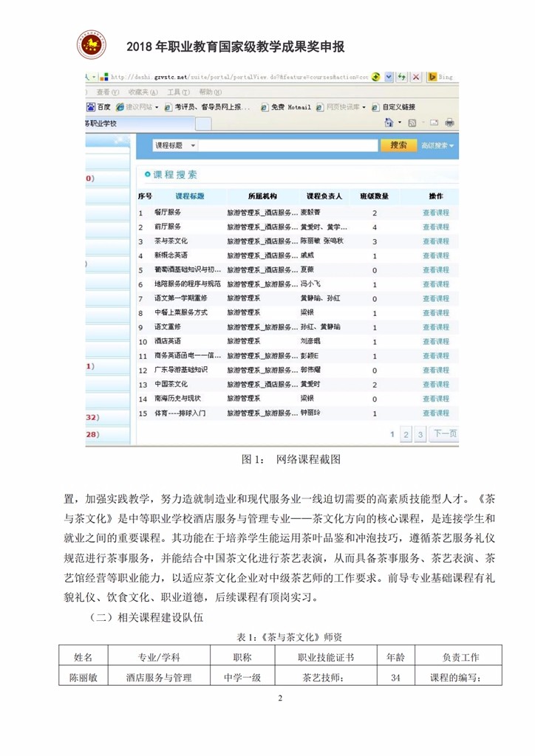Click 查看课程 for 茶与茶文化 row
The height and width of the screenshot is (756, 535).
(435, 241)
